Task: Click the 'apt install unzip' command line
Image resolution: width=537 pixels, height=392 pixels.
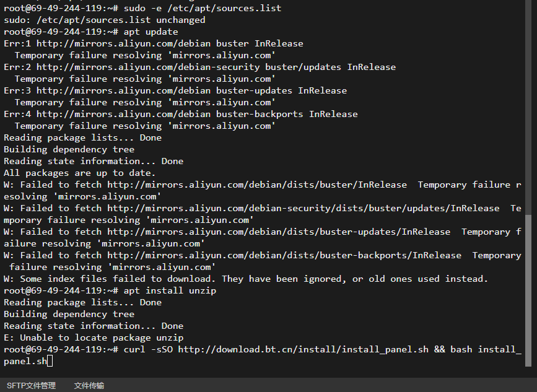Action: pos(110,290)
